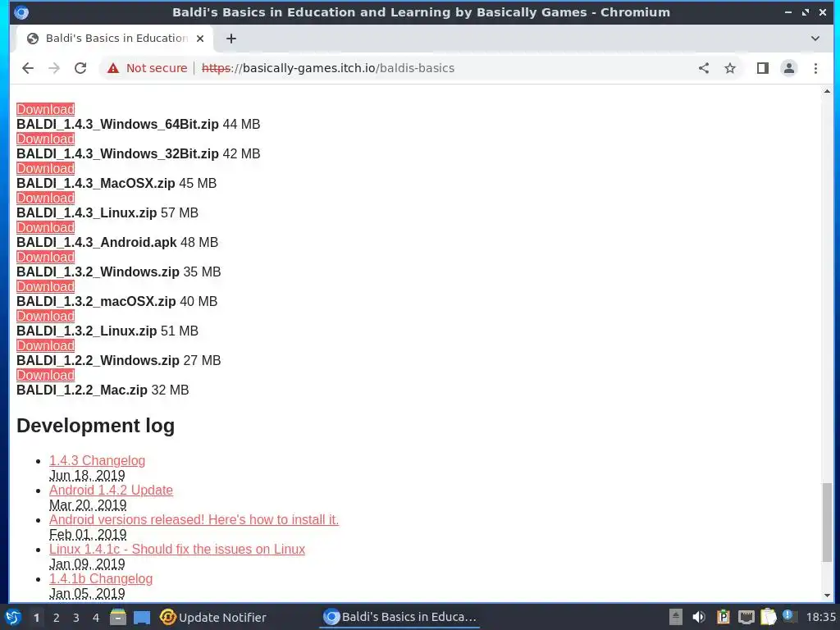
Task: Open the file manager taskbar icon
Action: [118, 617]
